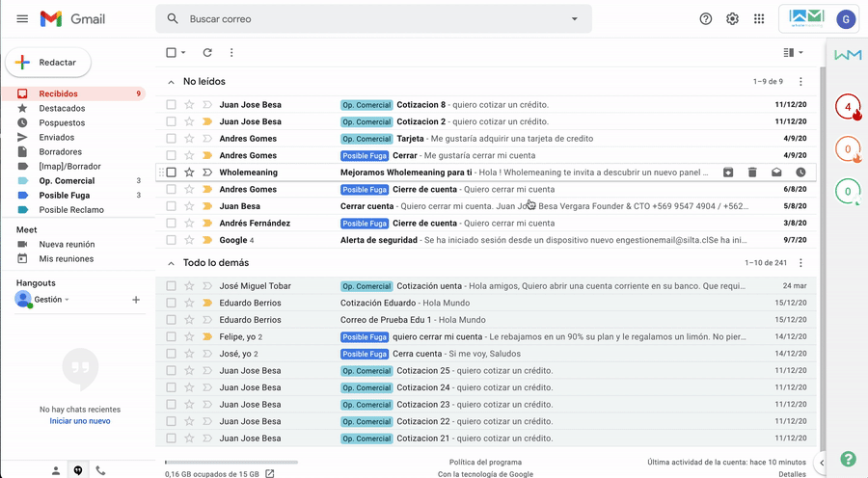Click the red circle counter showing 4
This screenshot has width=868, height=478.
[x=848, y=107]
